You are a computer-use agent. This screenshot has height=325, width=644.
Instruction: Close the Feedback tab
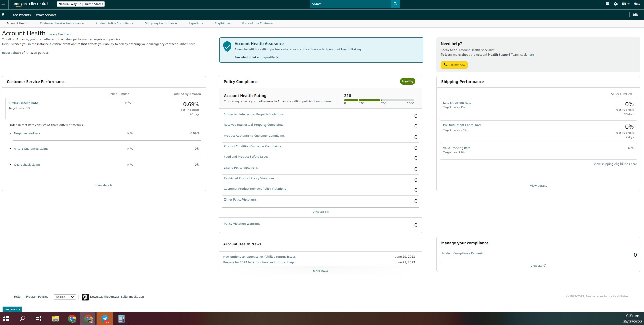(20, 309)
